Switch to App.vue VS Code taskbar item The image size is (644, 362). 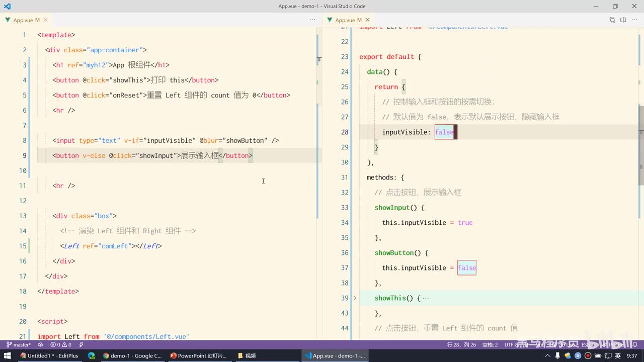point(335,355)
